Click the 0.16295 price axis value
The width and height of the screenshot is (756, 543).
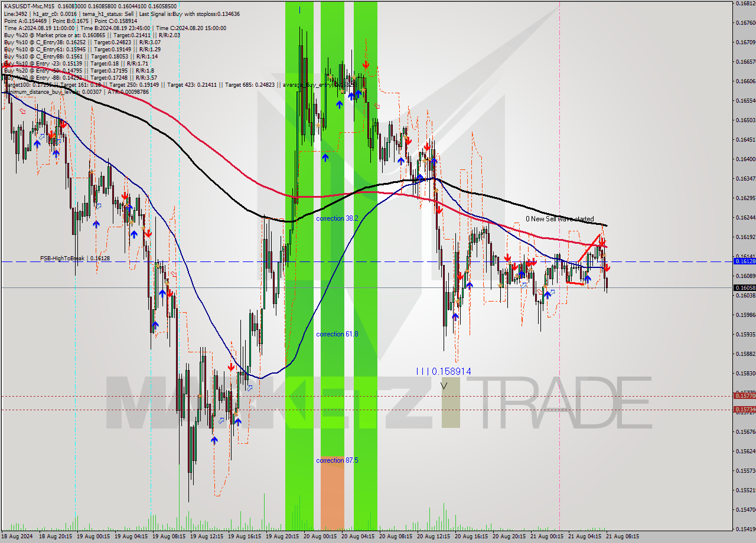coord(745,198)
